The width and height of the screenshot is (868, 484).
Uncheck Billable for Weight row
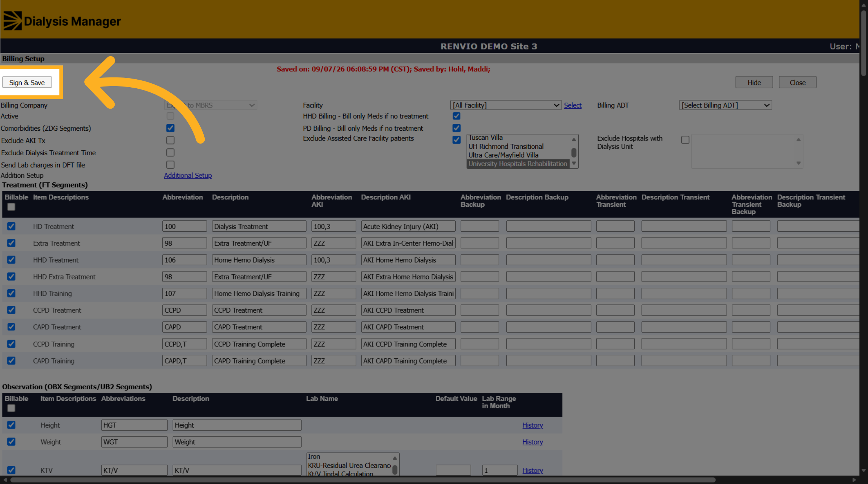click(11, 442)
